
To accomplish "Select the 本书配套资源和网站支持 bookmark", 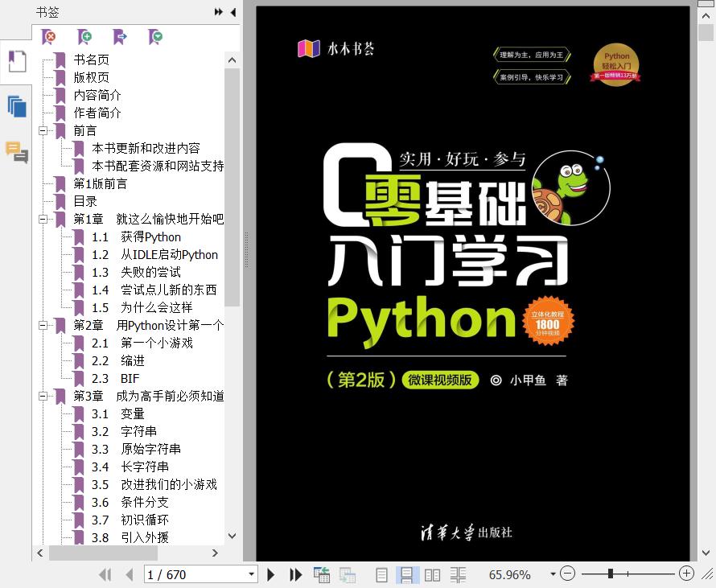I will click(x=158, y=166).
